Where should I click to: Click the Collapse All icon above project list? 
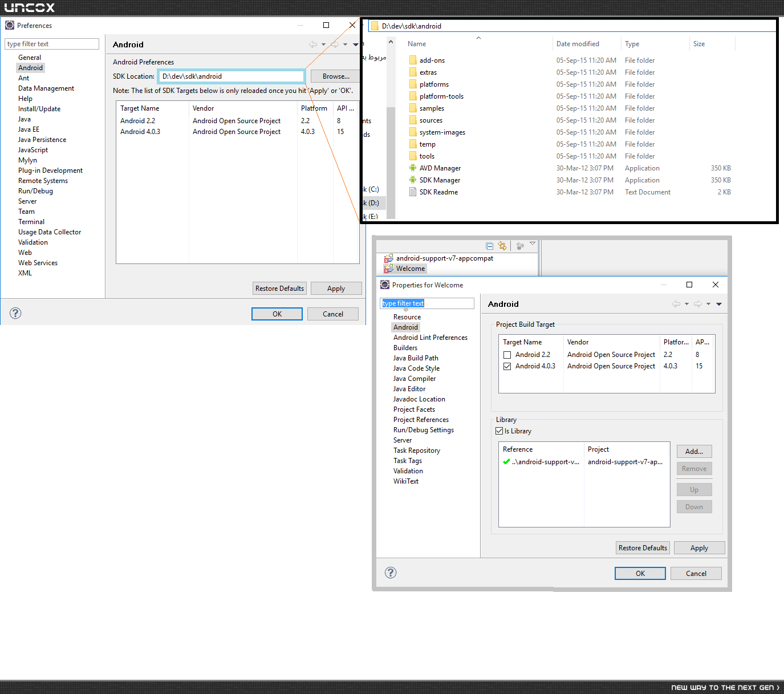[x=489, y=246]
